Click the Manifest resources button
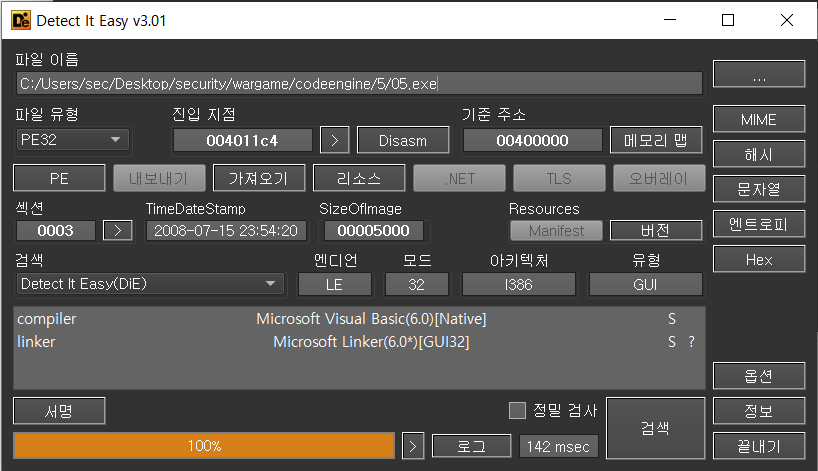818x471 pixels. tap(556, 231)
